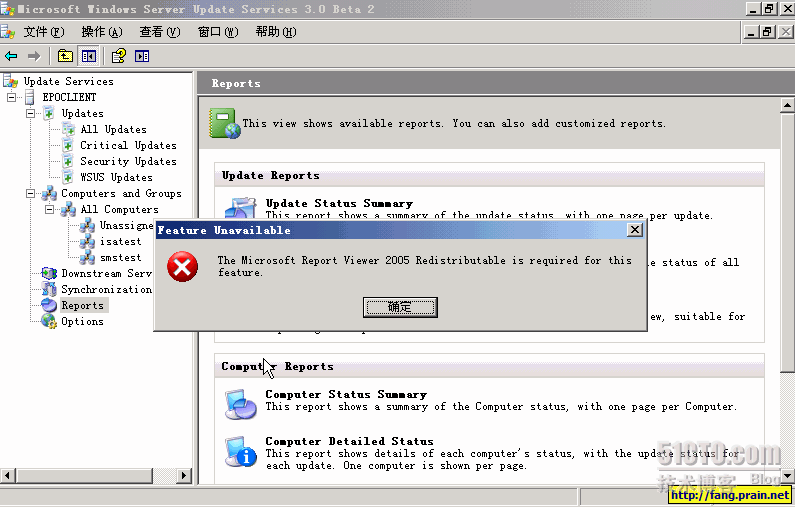Click the Reports pane vertical scrollbar thumb

787,242
